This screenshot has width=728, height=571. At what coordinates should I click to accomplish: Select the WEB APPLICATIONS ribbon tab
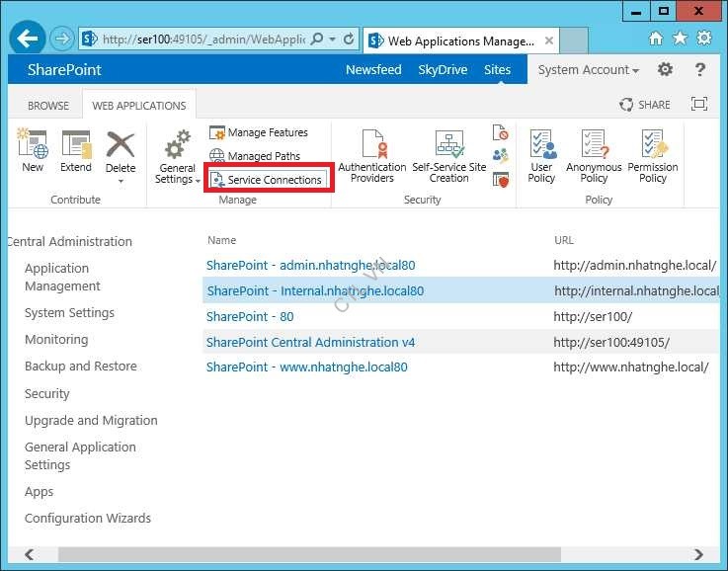(x=139, y=106)
